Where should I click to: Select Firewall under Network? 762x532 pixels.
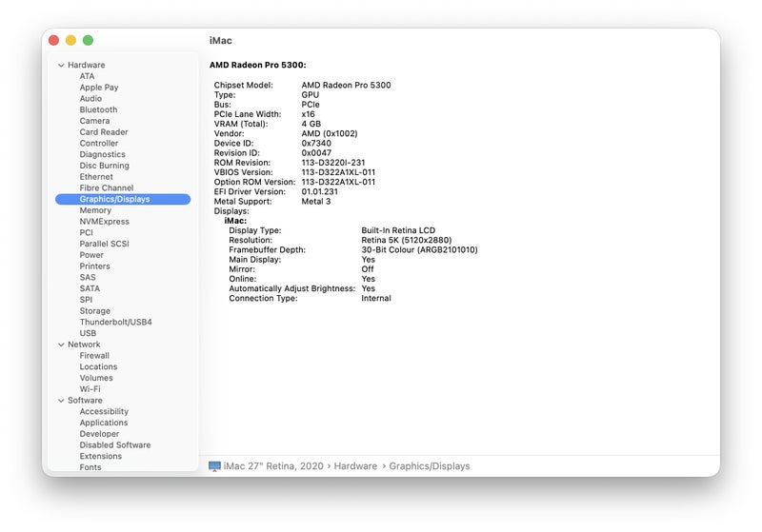coord(94,356)
